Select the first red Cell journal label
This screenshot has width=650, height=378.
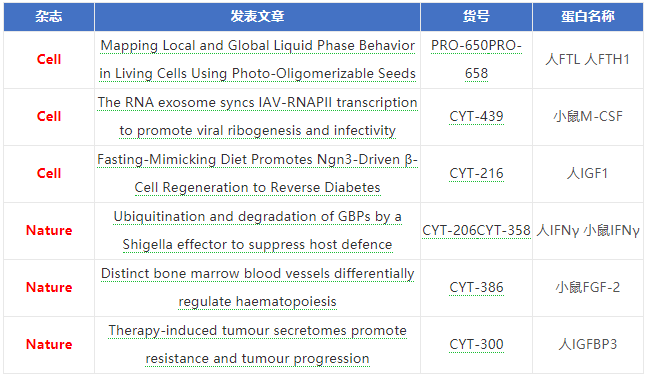click(49, 59)
